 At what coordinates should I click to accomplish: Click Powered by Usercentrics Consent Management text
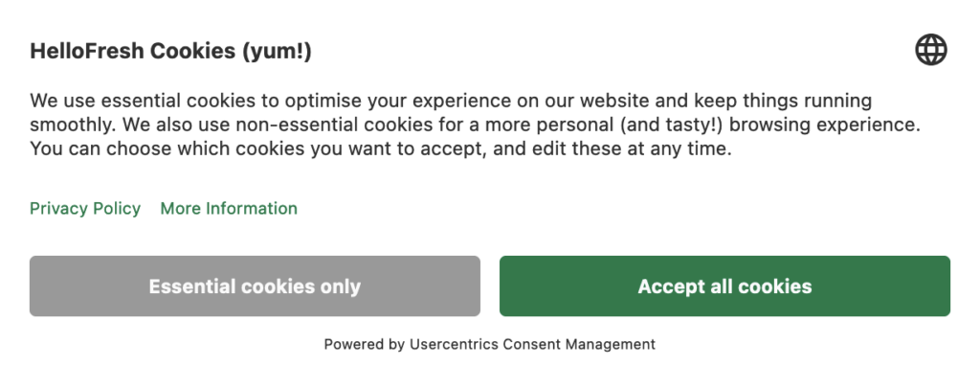[x=489, y=344]
